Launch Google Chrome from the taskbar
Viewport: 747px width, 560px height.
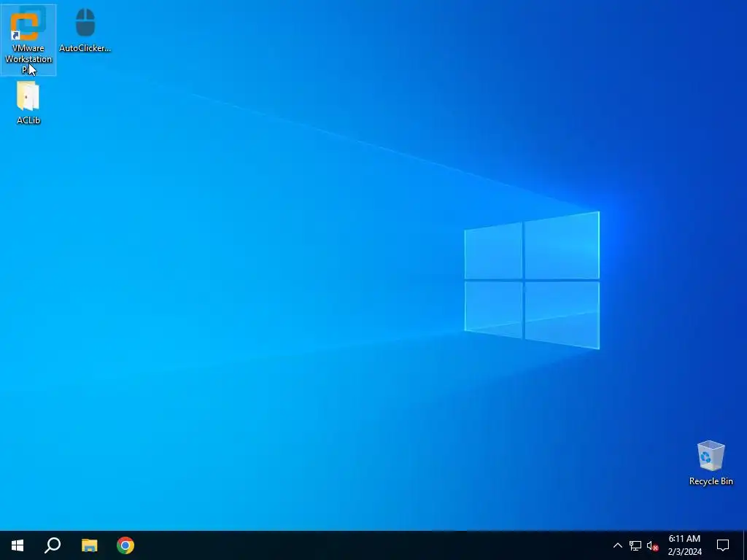pyautogui.click(x=125, y=545)
